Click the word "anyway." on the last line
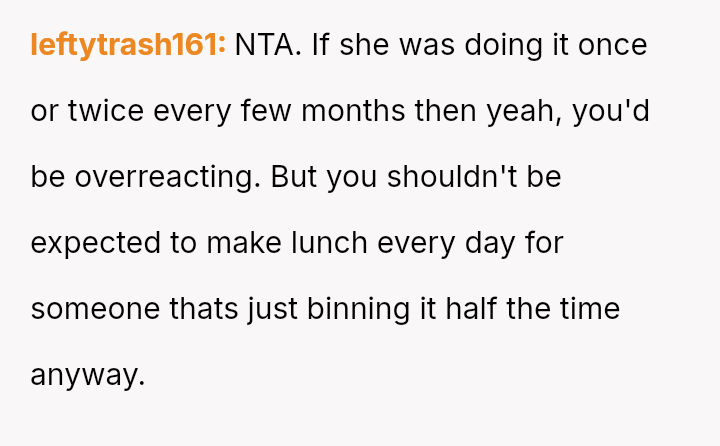The image size is (720, 446). [x=88, y=375]
